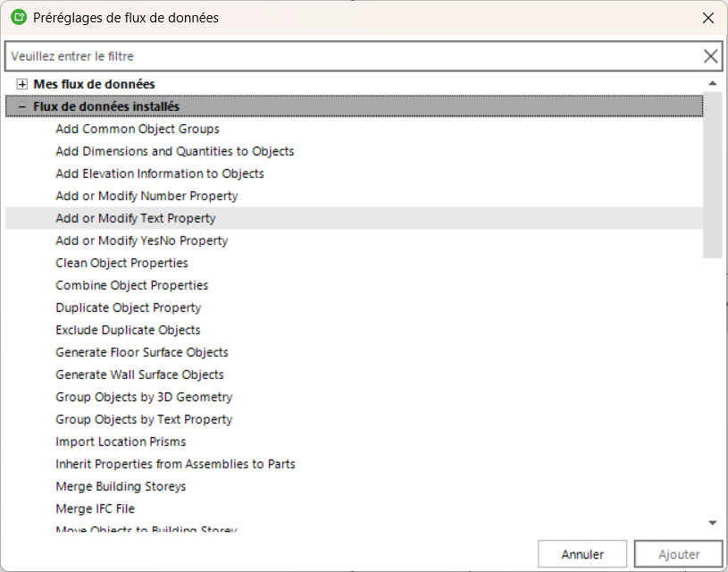Image resolution: width=728 pixels, height=572 pixels.
Task: Choose Group Objects by 3D Geometry
Action: [x=144, y=397]
